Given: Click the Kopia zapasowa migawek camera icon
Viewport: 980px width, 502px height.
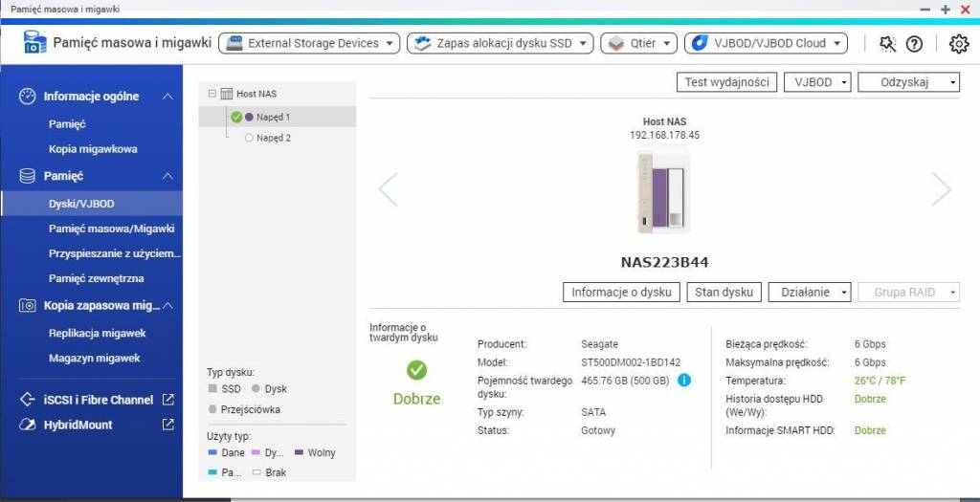Looking at the screenshot, I should tap(28, 305).
